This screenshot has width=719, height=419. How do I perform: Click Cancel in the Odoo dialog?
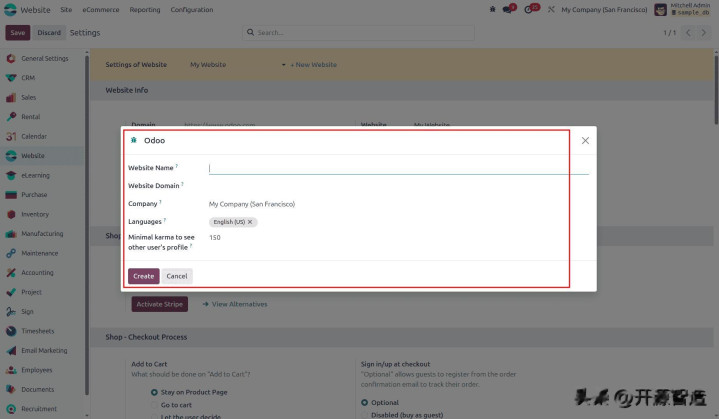click(x=177, y=276)
